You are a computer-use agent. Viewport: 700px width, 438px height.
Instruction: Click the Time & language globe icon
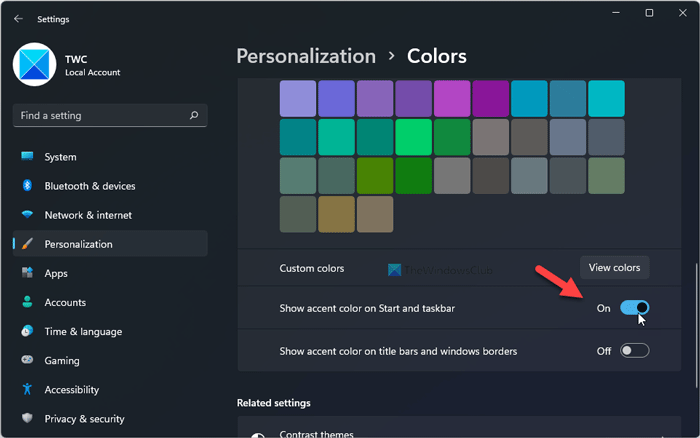click(27, 331)
